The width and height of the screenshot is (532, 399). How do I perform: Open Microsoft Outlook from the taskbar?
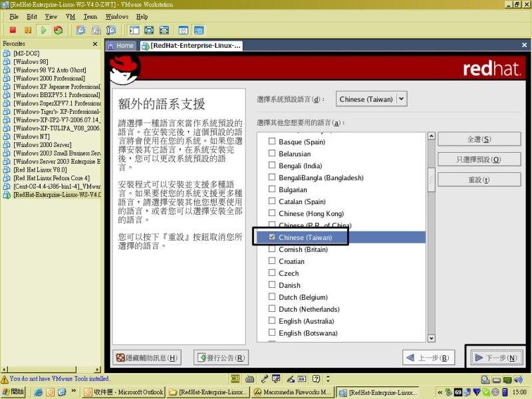point(124,392)
